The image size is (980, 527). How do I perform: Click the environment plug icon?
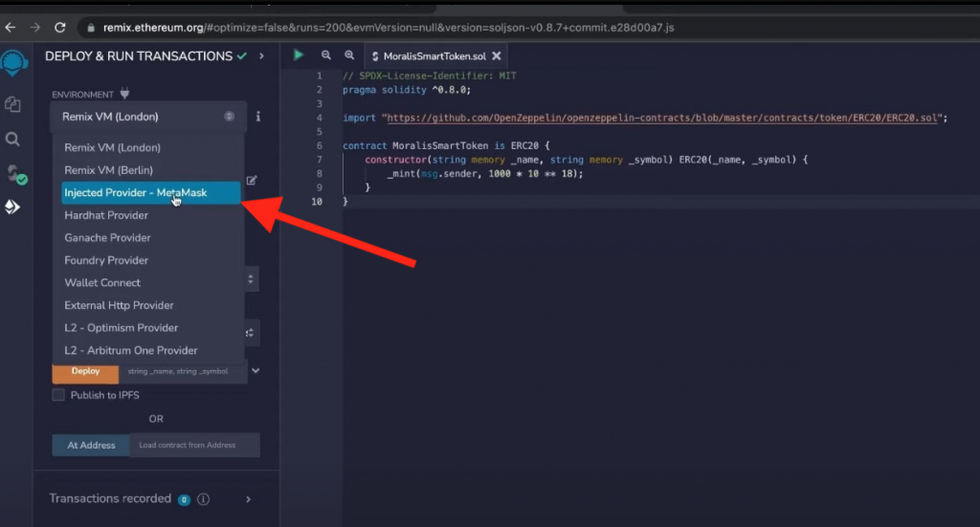[x=124, y=93]
